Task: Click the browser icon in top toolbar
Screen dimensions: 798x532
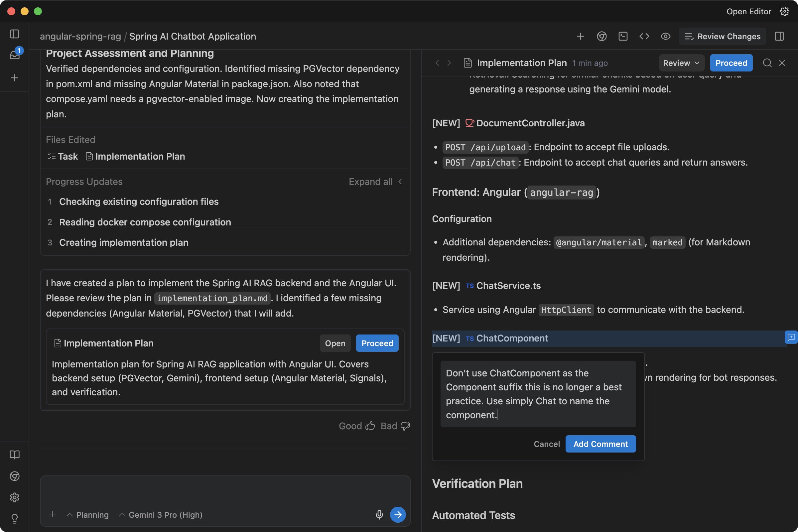Action: pyautogui.click(x=601, y=36)
